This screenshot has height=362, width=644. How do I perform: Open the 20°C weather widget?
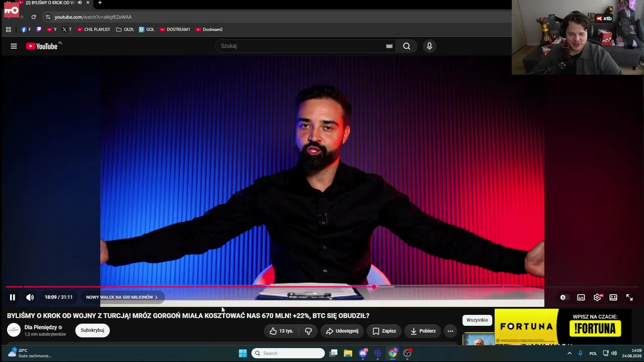tap(29, 353)
